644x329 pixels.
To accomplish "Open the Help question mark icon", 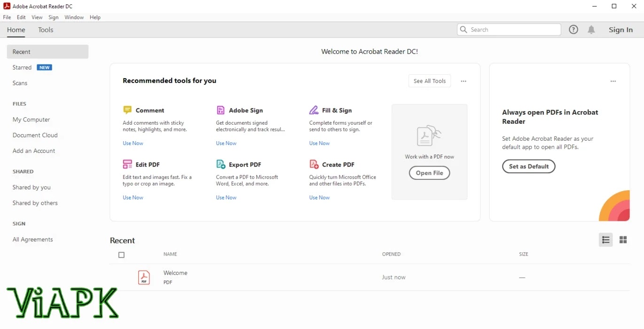I will click(x=573, y=30).
